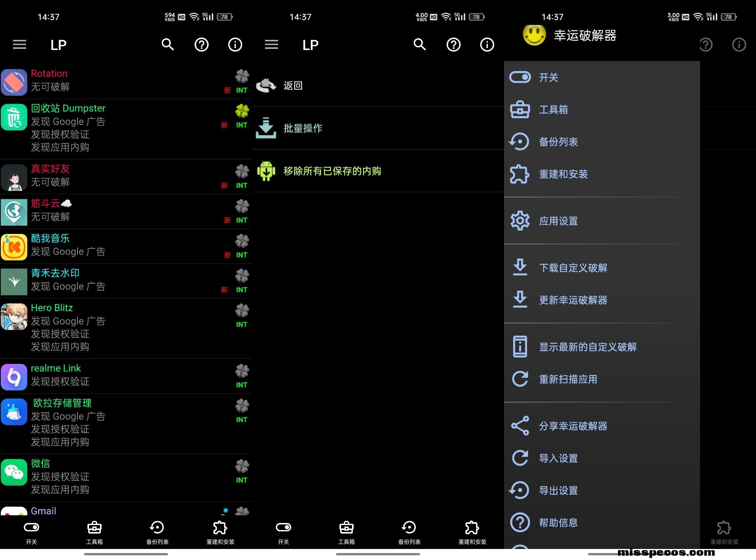Tap the 返回 back arrow icon

coord(266,85)
